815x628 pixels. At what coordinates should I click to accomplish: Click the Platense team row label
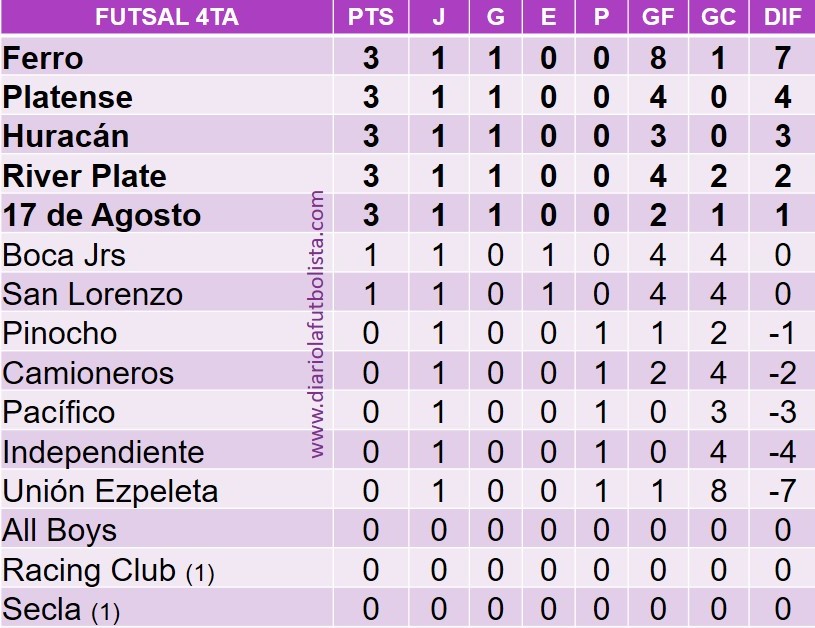pos(68,97)
